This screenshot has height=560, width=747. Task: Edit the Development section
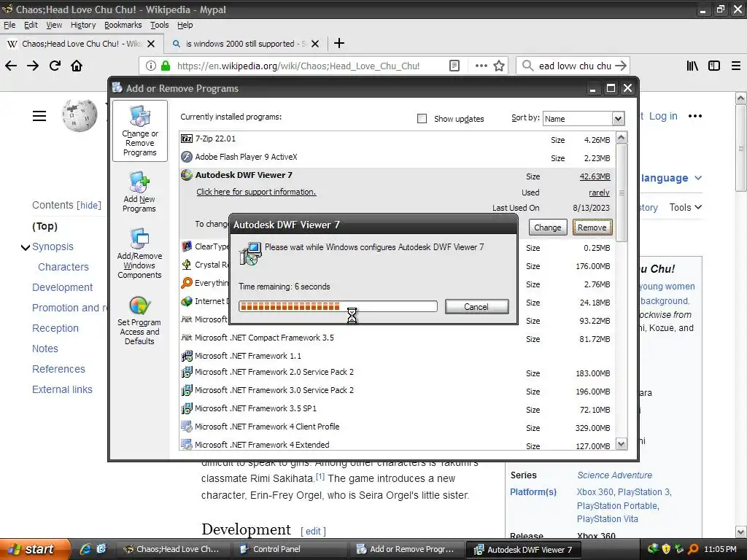(x=313, y=531)
